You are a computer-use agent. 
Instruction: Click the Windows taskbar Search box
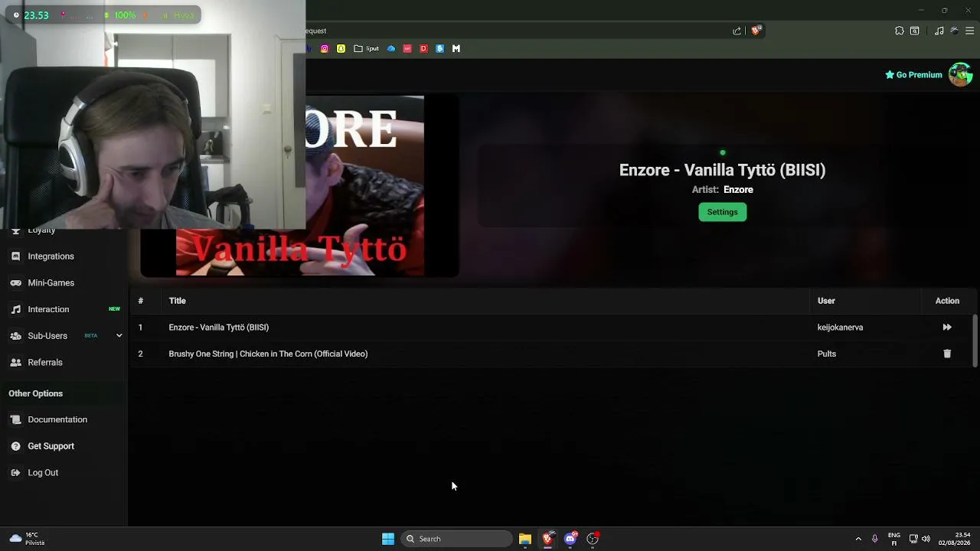pyautogui.click(x=456, y=539)
